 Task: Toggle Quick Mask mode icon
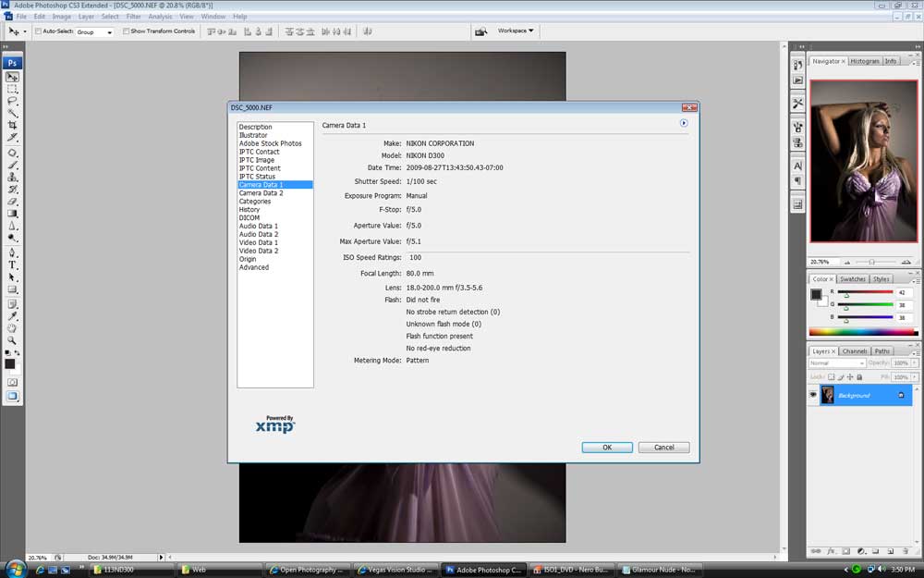coord(12,382)
